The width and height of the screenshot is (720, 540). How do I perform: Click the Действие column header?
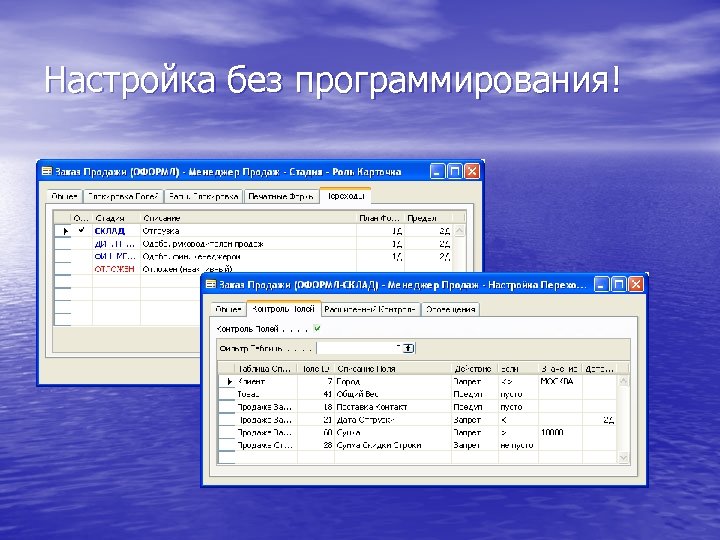click(475, 368)
